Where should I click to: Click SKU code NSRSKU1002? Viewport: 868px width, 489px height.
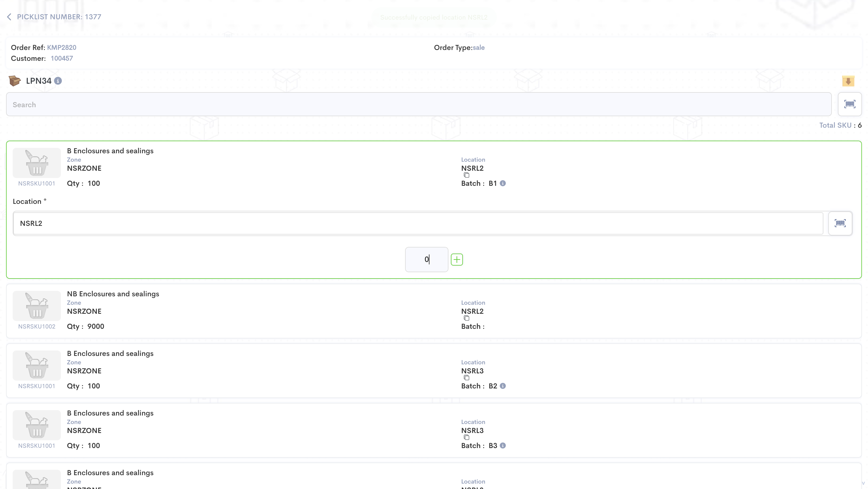(37, 326)
